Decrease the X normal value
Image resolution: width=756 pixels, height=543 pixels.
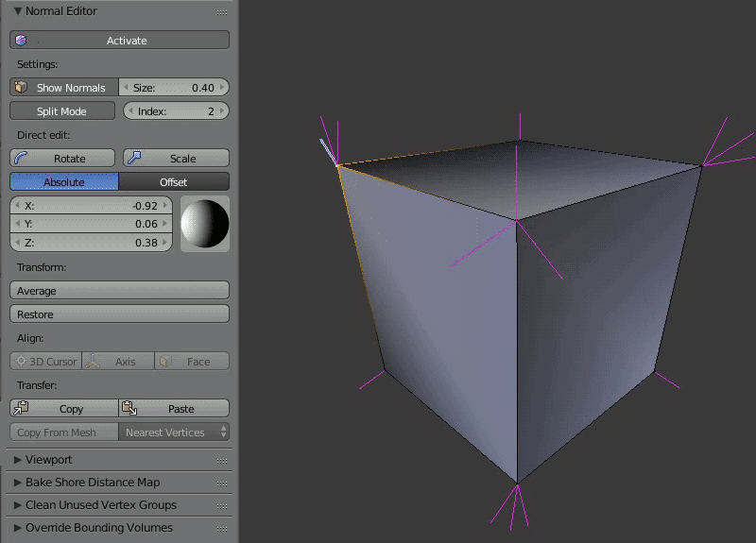click(x=17, y=205)
